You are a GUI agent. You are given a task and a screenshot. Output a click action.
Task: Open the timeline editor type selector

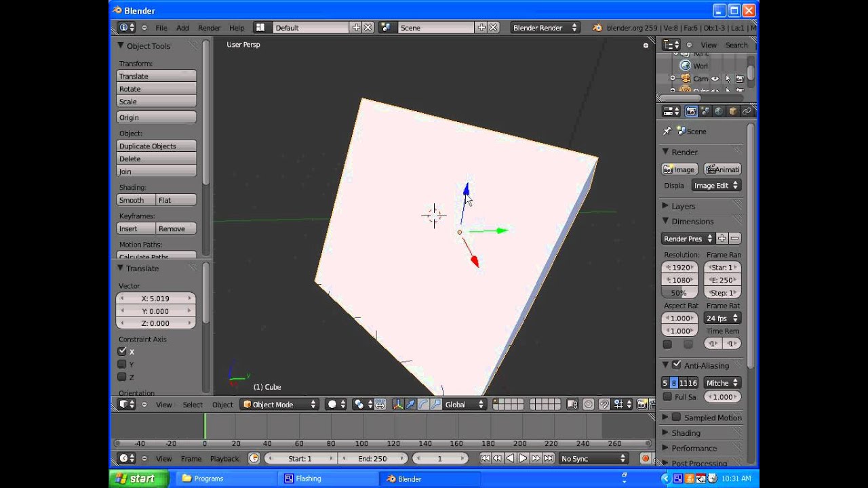pos(126,458)
